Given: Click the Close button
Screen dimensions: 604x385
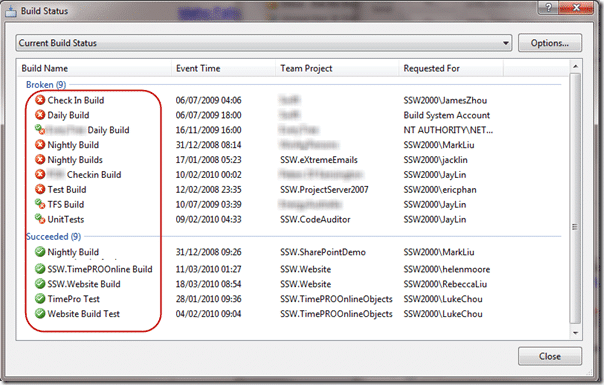Looking at the screenshot, I should pyautogui.click(x=550, y=356).
